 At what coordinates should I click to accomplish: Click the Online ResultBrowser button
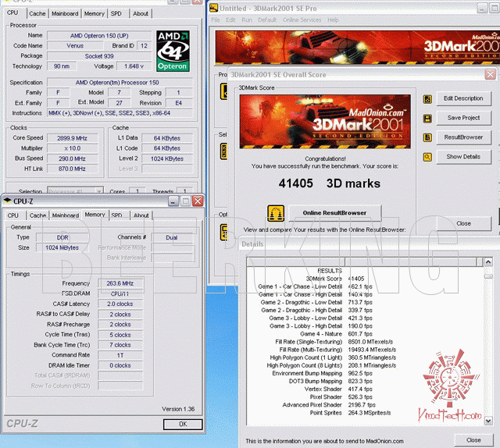point(334,213)
